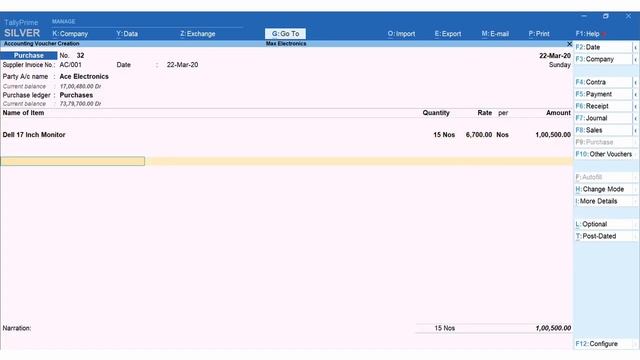Click quantity 15 Nos in item row
Image resolution: width=640 pixels, height=360 pixels.
pyautogui.click(x=444, y=135)
